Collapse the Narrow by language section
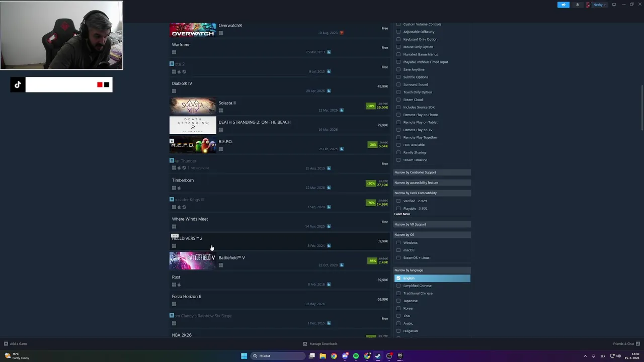Viewport: 644px width, 362px height. pos(432,270)
